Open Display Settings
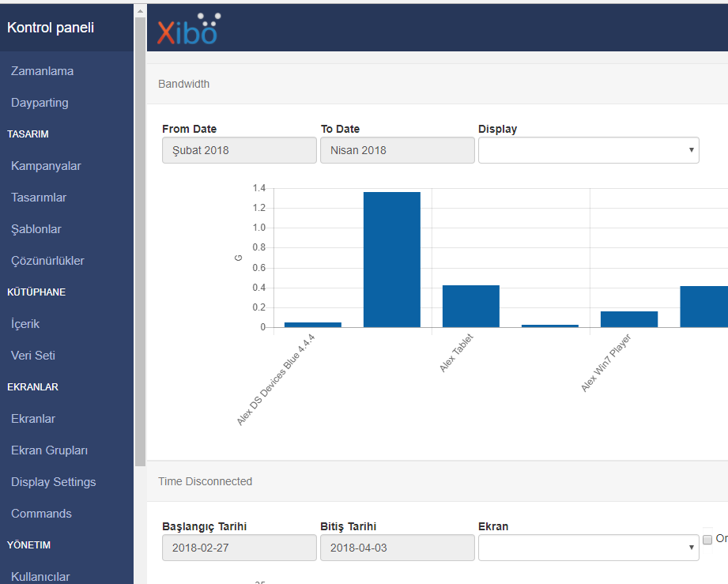Viewport: 728px width, 584px height. [x=53, y=481]
